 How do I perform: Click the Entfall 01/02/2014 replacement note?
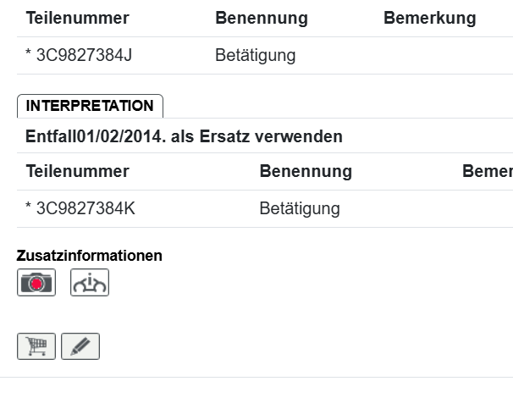(184, 135)
